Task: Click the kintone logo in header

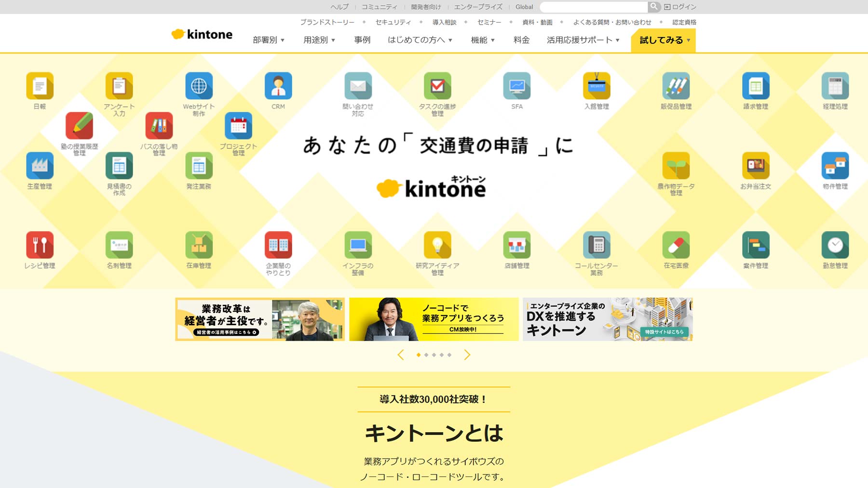Action: tap(202, 34)
